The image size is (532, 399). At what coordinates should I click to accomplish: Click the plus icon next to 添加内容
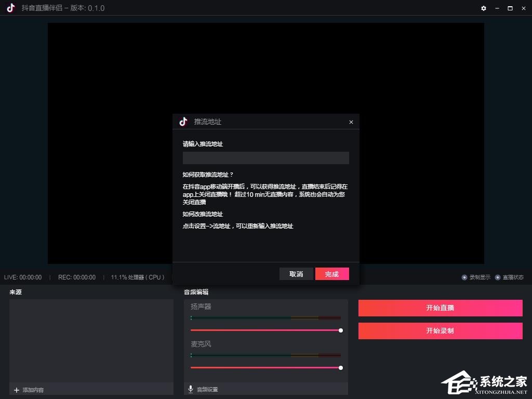tap(17, 390)
